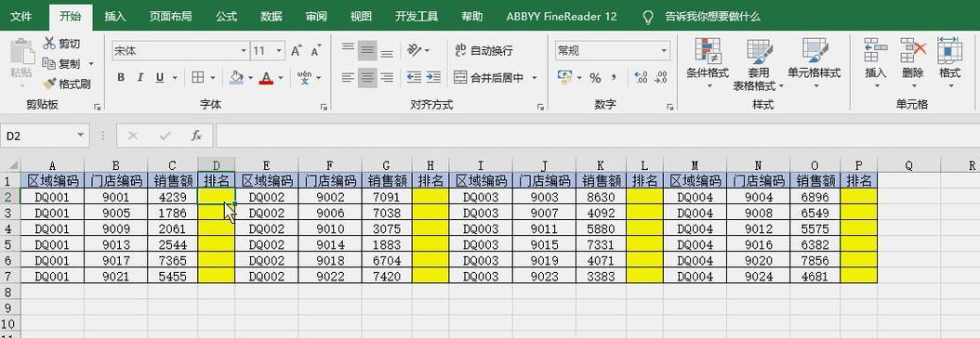Image resolution: width=980 pixels, height=338 pixels.
Task: Click the Delete cells (删除) icon
Action: point(913,50)
